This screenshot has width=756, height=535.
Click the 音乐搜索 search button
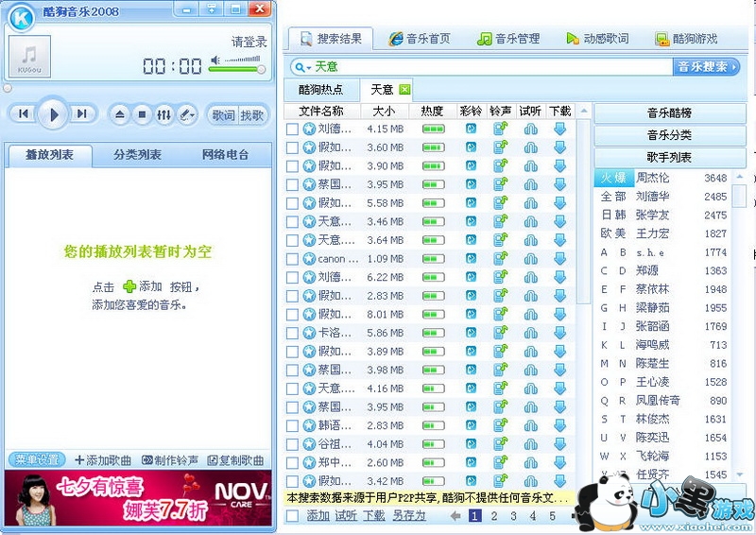point(706,66)
